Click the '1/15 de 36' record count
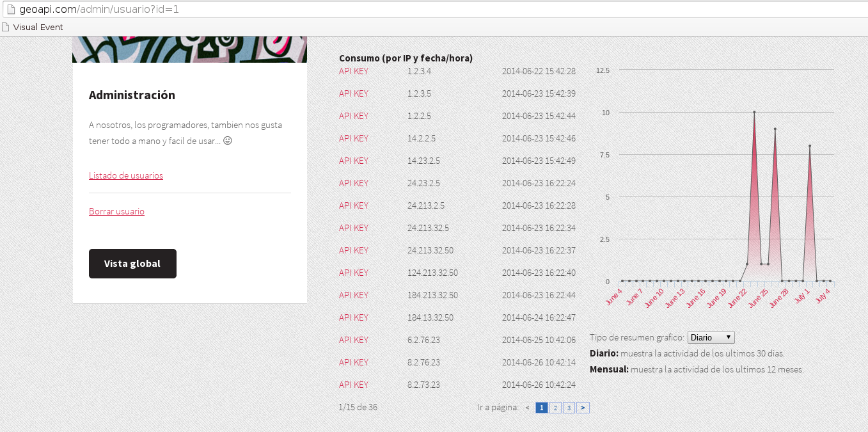This screenshot has height=432, width=868. pos(358,407)
